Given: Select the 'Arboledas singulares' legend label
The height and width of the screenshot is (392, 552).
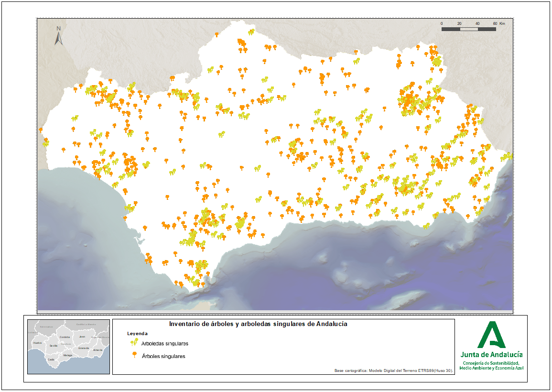Looking at the screenshot, I should click(x=165, y=343).
